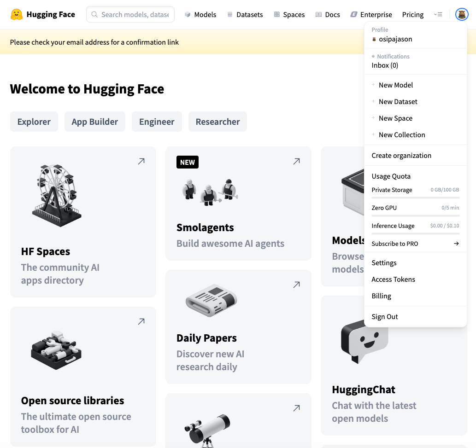Click the Spaces grid icon
The height and width of the screenshot is (448, 476).
click(276, 14)
